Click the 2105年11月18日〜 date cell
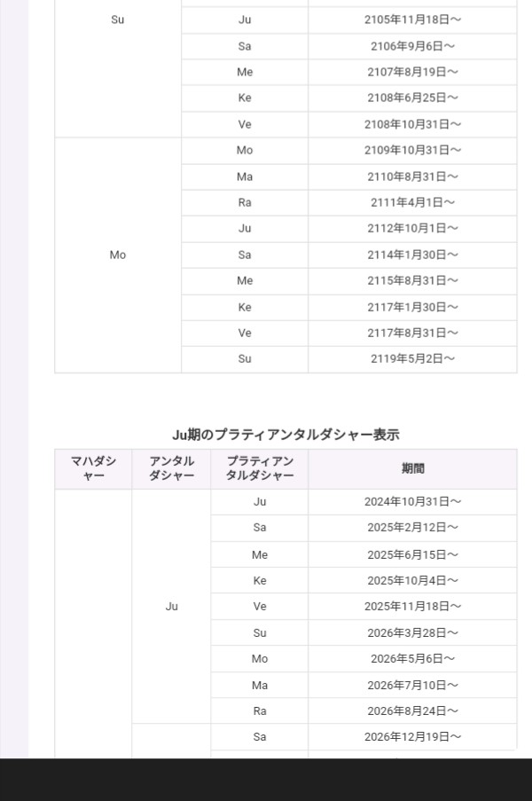532x801 pixels. [412, 20]
